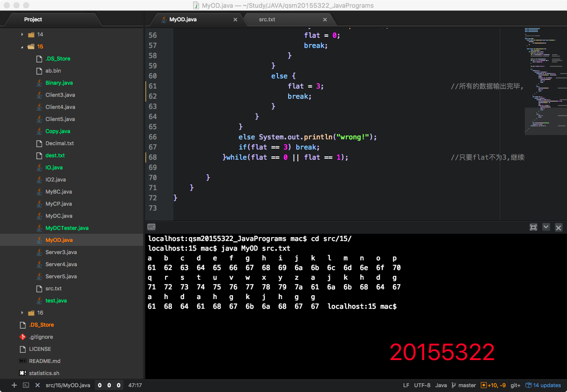Image resolution: width=567 pixels, height=392 pixels.
Task: Collapse folder 15 in the tree
Action: click(22, 46)
